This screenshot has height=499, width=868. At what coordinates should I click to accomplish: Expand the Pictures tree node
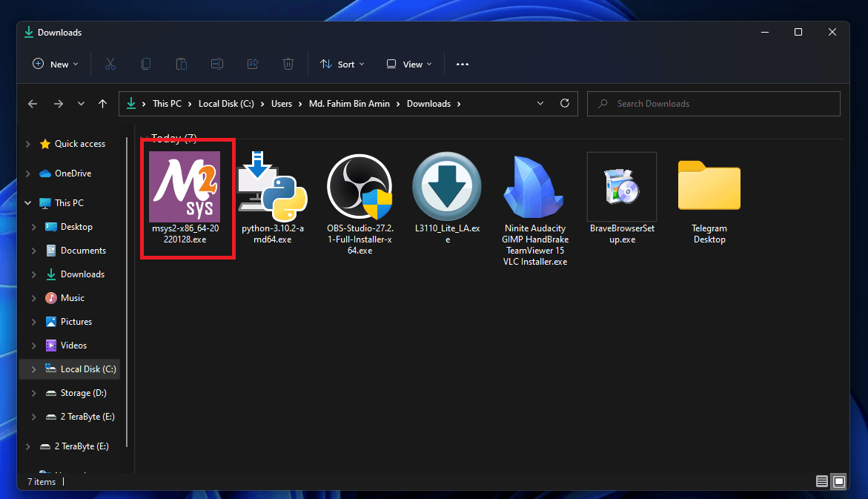point(34,322)
